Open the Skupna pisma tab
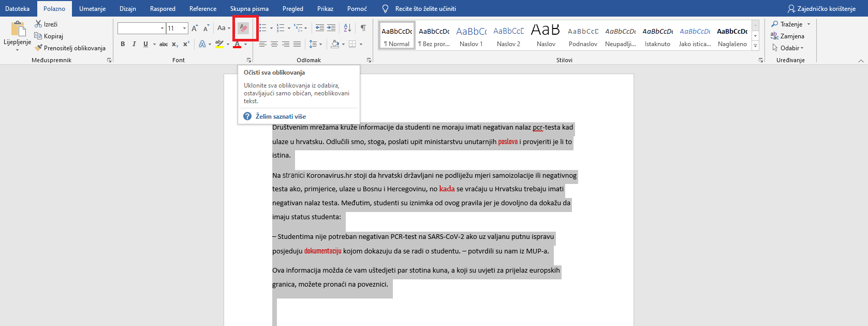The height and width of the screenshot is (326, 868). coord(249,9)
